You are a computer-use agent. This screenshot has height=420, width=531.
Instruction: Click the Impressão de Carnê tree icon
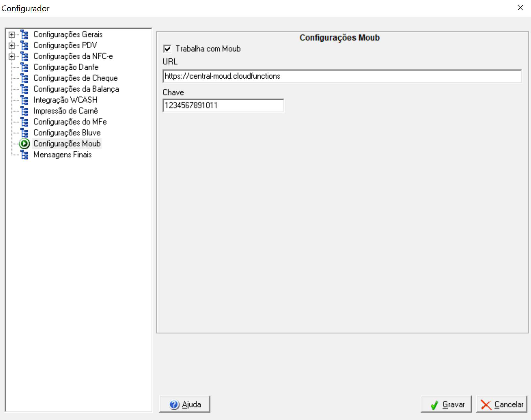coord(24,111)
